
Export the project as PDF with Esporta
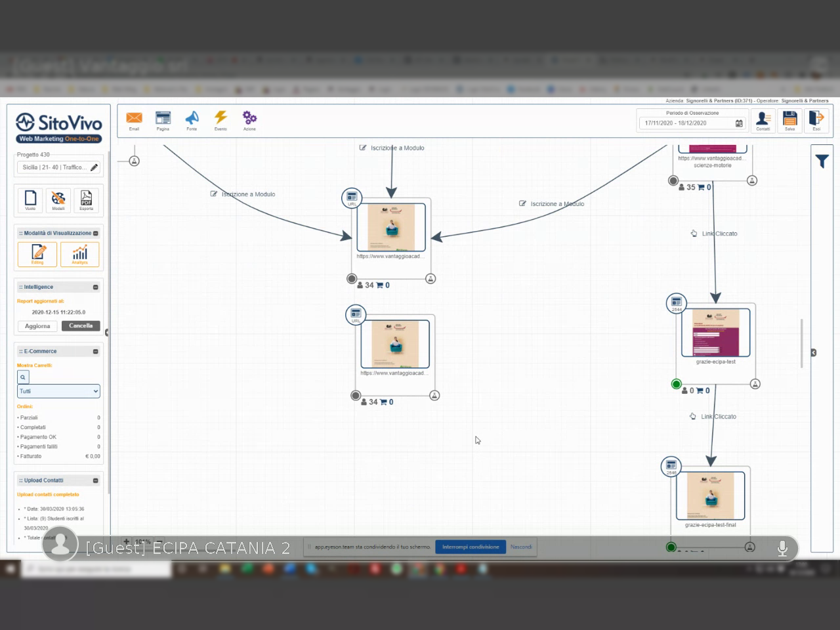(86, 200)
